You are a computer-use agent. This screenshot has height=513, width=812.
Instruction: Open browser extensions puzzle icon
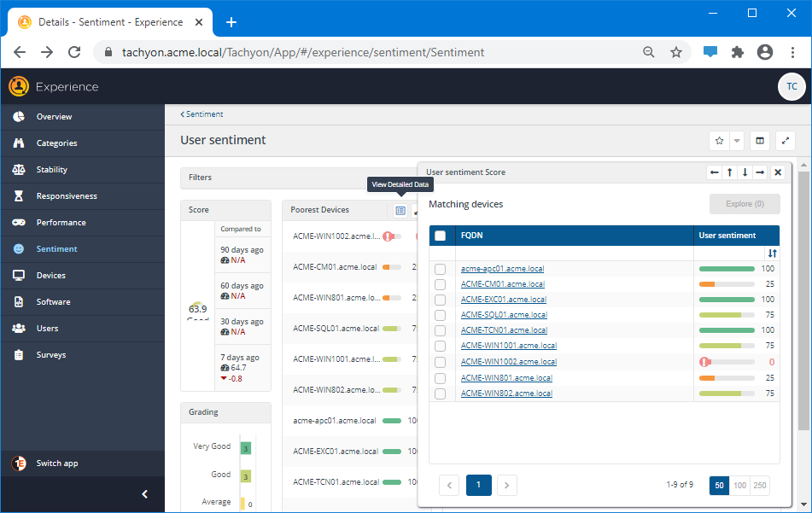pyautogui.click(x=738, y=52)
